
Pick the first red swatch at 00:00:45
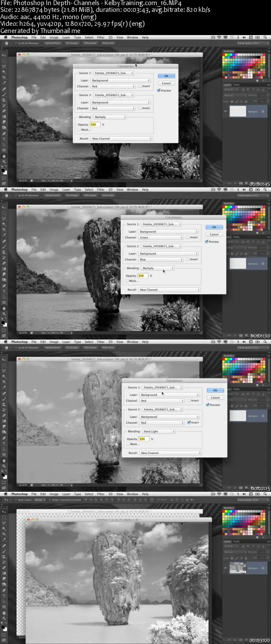click(223, 55)
